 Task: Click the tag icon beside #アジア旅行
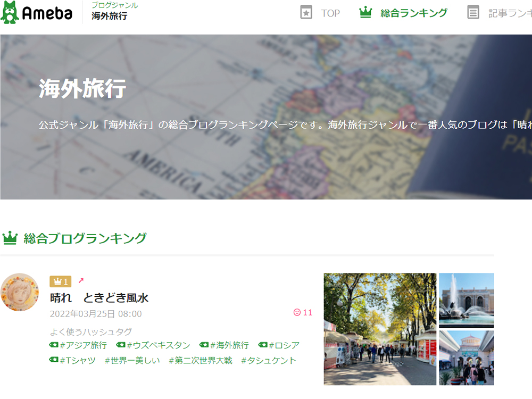54,345
